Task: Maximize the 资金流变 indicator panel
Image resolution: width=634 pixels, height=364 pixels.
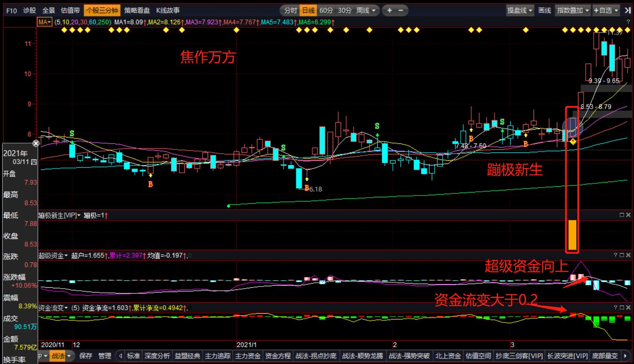Action: 622,308
